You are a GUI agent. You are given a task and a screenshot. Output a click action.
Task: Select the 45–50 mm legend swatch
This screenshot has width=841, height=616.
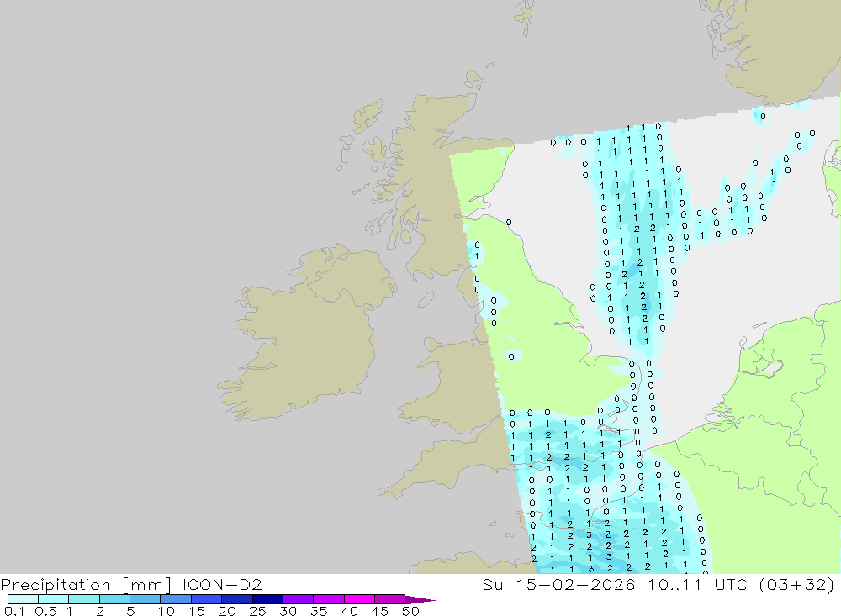click(x=390, y=599)
